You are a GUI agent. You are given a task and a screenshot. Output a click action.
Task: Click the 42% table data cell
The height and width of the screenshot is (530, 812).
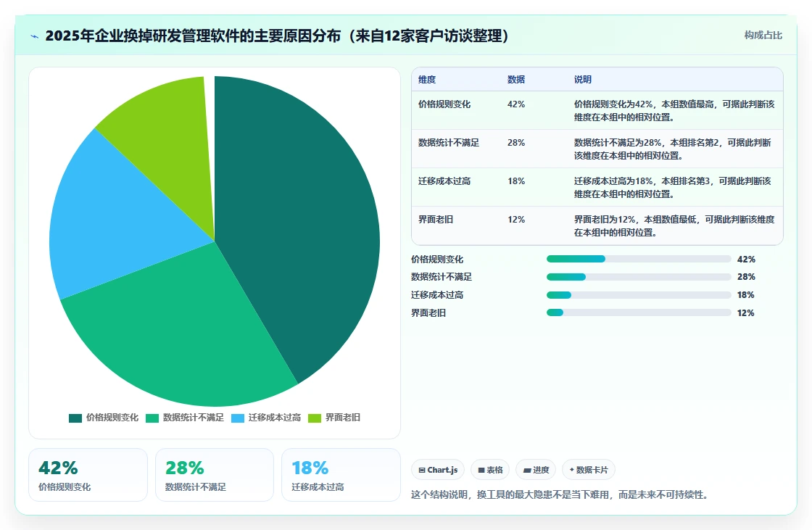click(x=515, y=104)
